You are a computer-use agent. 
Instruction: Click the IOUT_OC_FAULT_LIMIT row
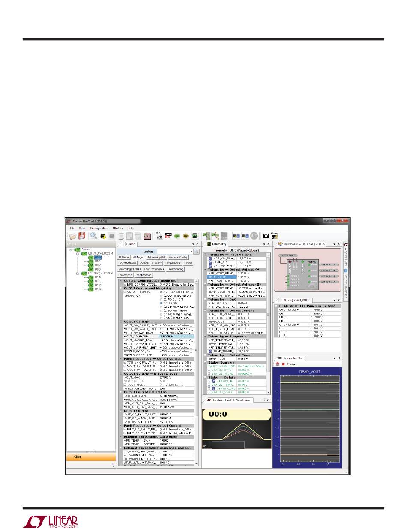[159, 414]
